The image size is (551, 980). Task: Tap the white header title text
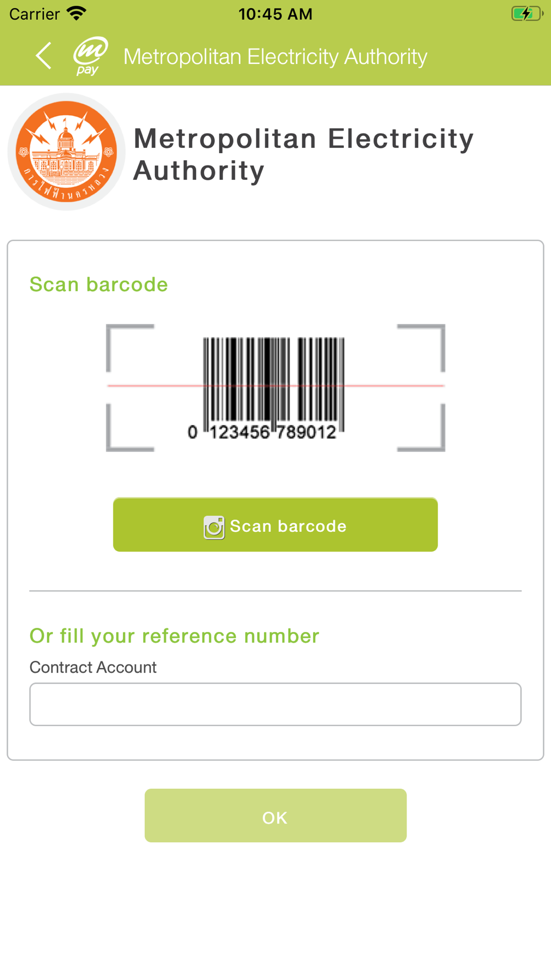coord(275,56)
